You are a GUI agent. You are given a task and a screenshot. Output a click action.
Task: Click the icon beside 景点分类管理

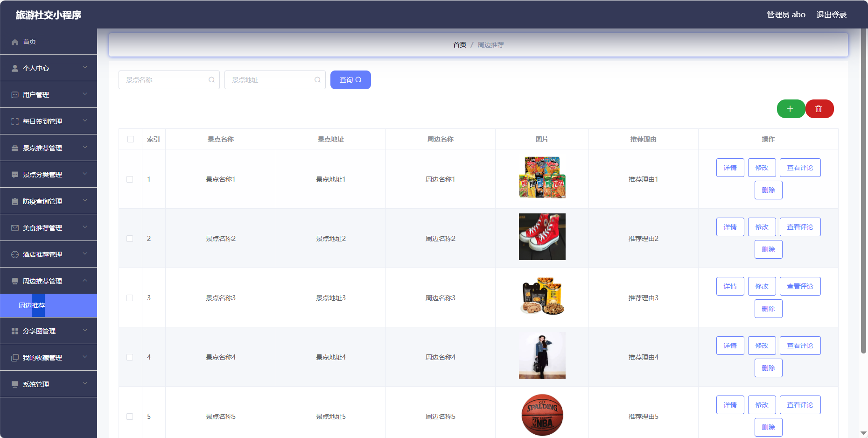15,175
